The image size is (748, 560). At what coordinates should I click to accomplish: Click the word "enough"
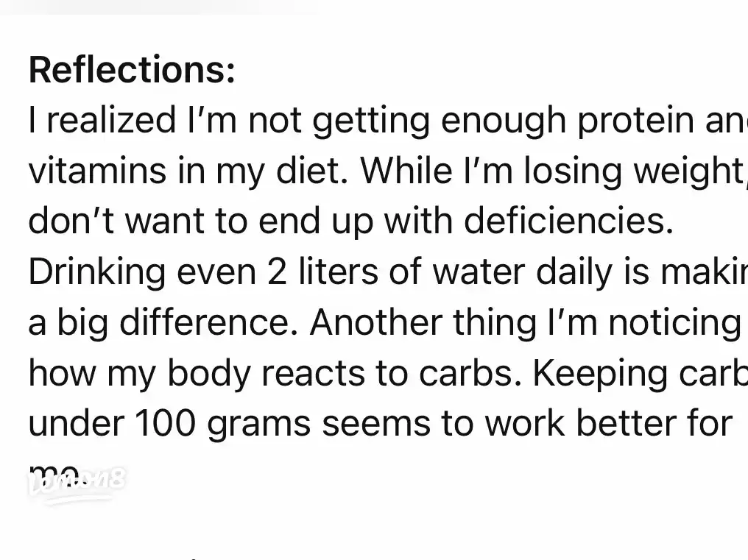504,121
